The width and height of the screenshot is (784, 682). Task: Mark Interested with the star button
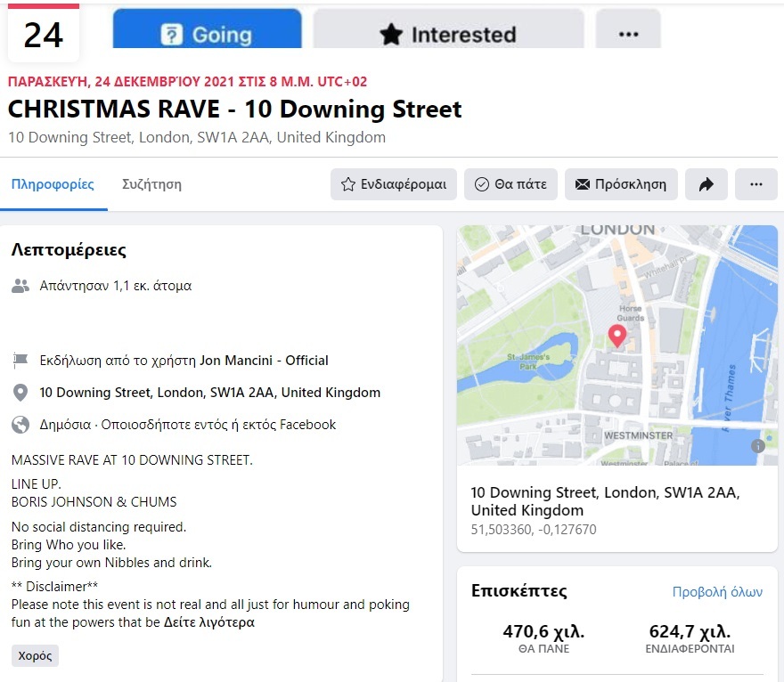(x=448, y=34)
